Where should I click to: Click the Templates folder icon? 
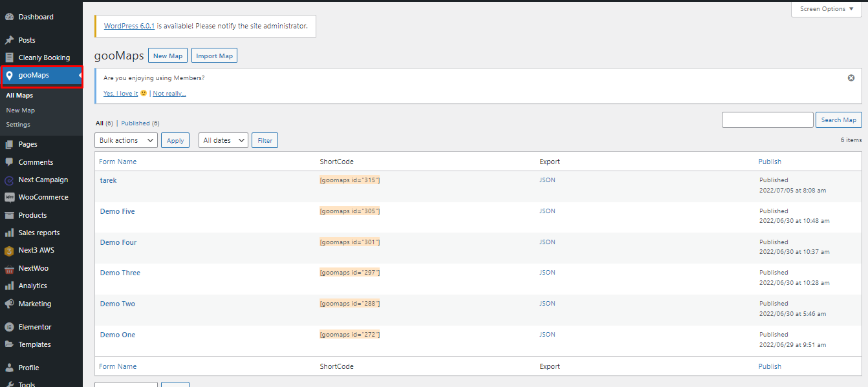9,344
